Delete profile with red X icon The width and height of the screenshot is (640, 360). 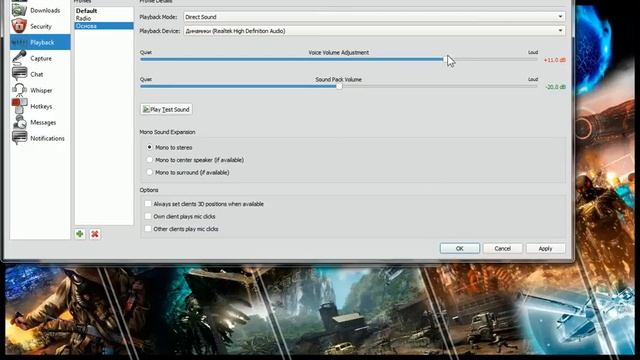95,234
